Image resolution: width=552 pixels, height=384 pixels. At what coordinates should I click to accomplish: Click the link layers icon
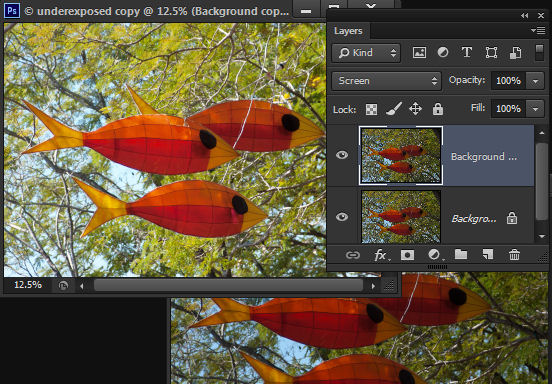[353, 255]
